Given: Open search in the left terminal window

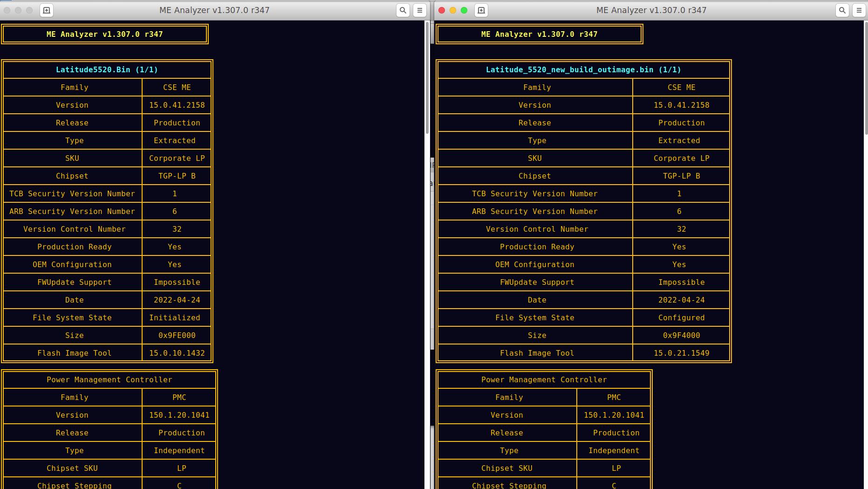Looking at the screenshot, I should click(403, 10).
